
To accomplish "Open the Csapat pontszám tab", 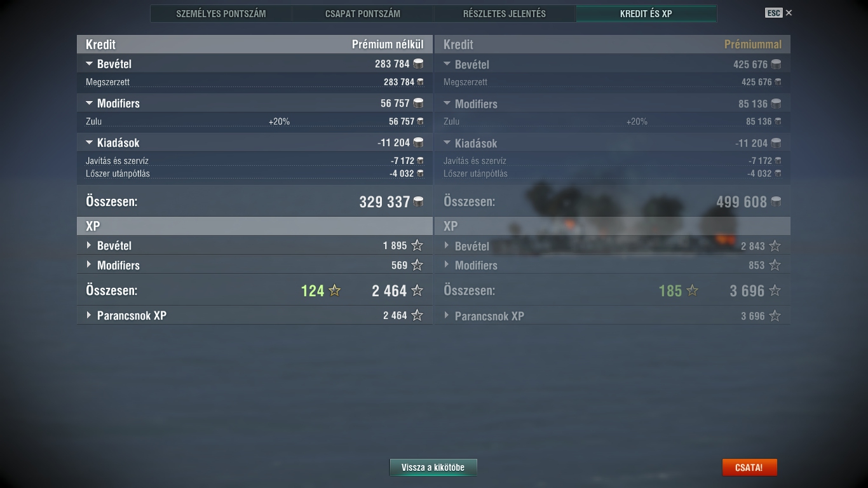I will [x=363, y=13].
